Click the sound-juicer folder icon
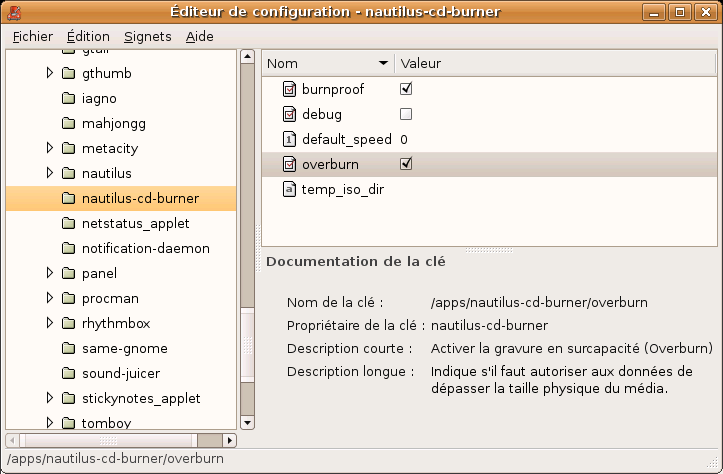 coord(69,373)
